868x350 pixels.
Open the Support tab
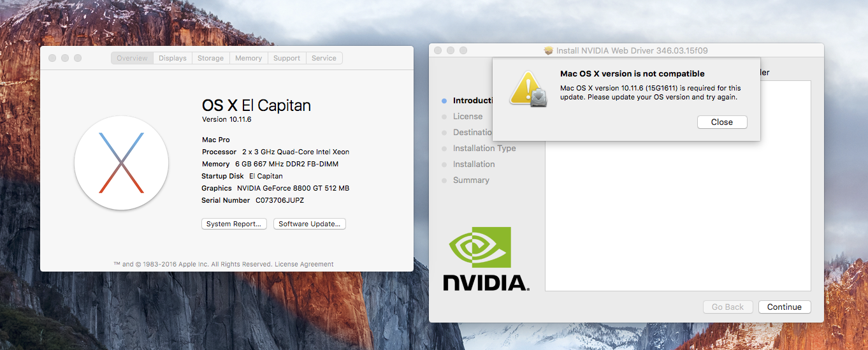[x=287, y=58]
